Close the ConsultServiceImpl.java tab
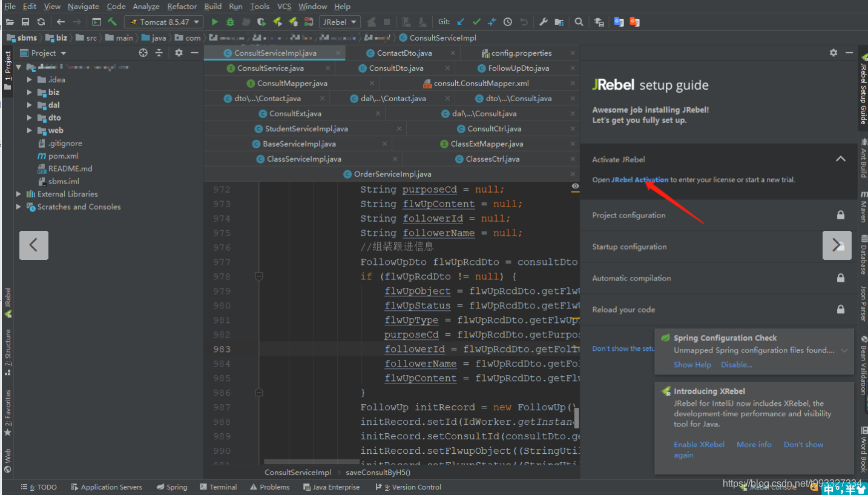This screenshot has height=495, width=868. (x=338, y=53)
